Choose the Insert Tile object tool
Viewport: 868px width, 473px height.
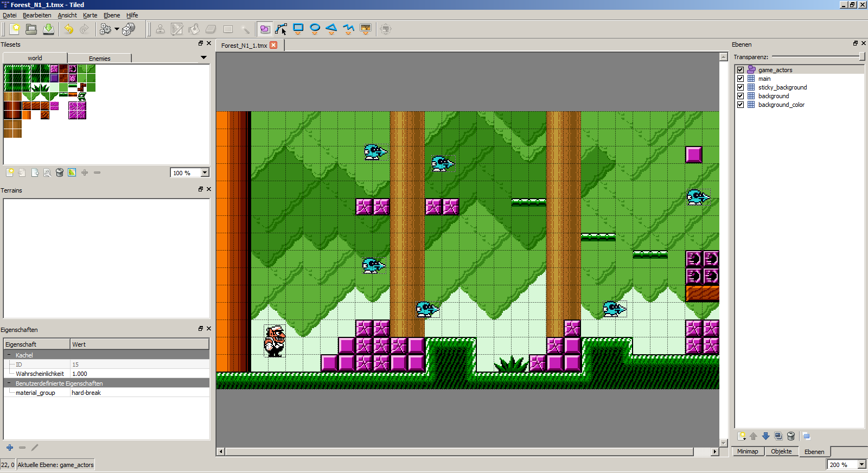366,29
